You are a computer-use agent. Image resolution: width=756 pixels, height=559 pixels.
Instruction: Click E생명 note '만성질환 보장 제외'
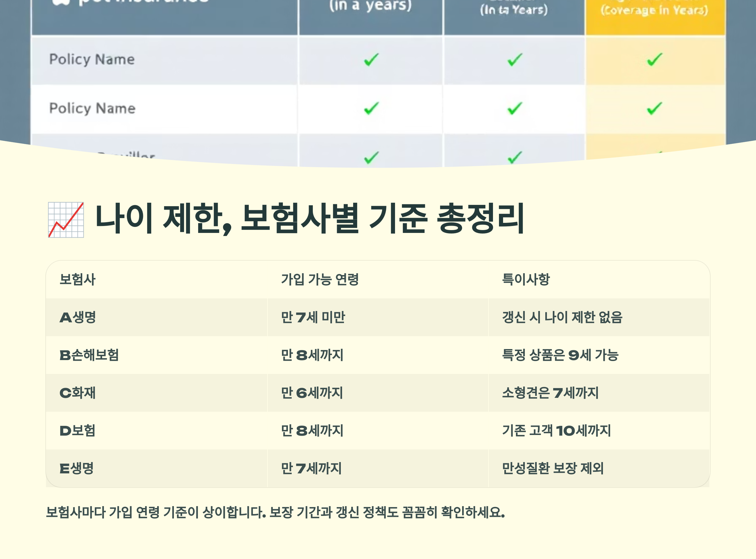553,469
